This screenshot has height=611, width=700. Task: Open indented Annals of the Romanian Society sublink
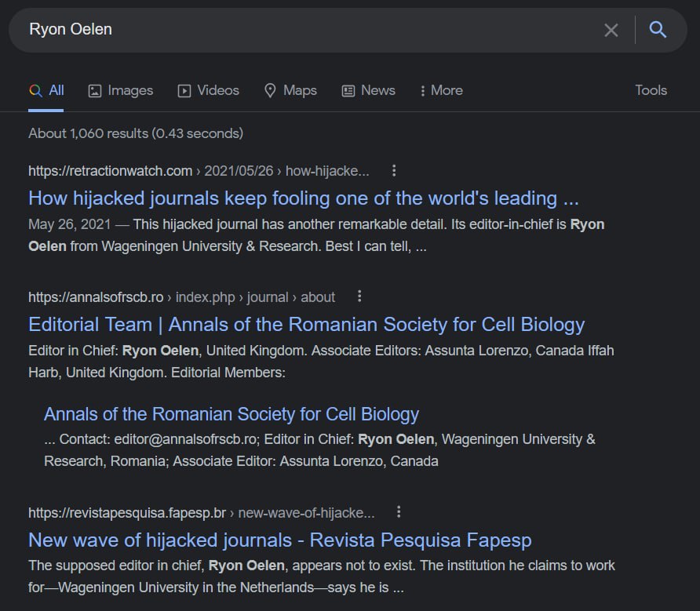pos(232,413)
